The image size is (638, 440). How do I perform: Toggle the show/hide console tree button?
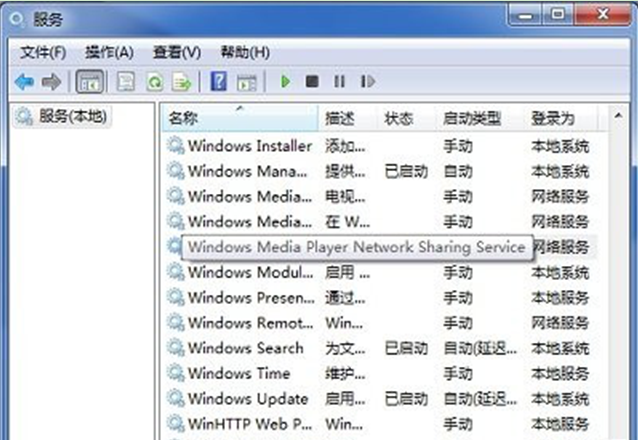pos(88,82)
